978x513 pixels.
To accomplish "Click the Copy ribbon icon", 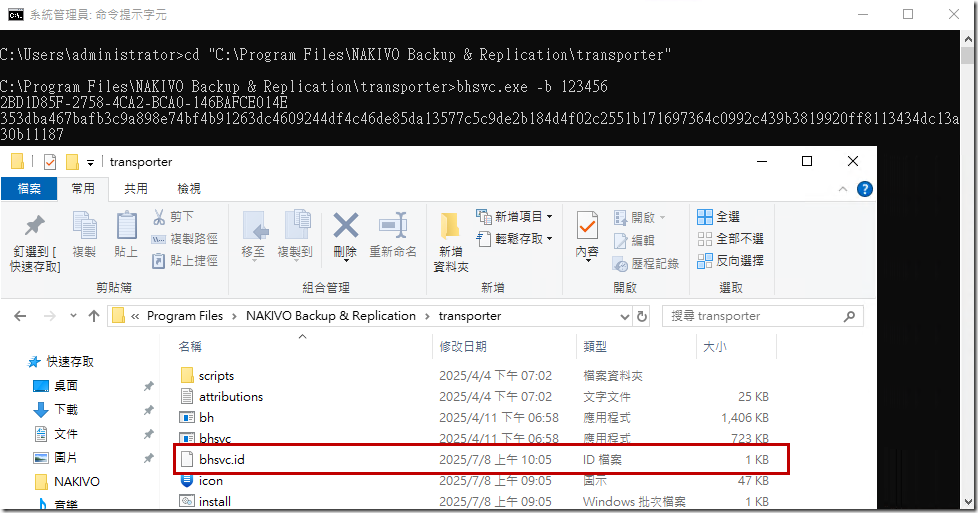I will 84,226.
